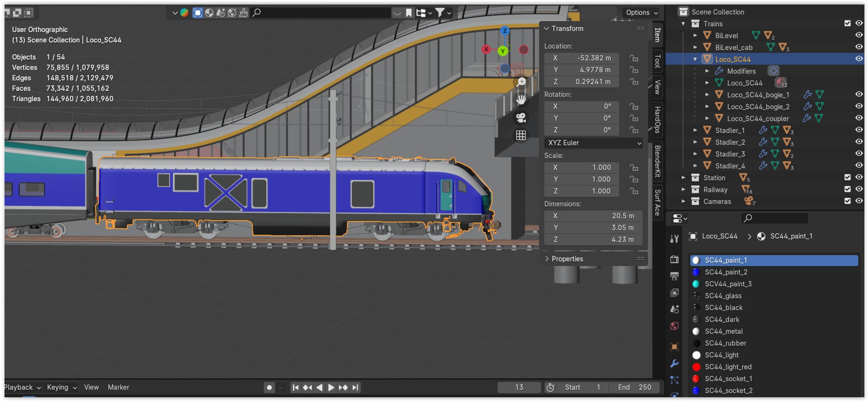The image size is (868, 401).
Task: Open the Output properties printer icon
Action: (674, 276)
